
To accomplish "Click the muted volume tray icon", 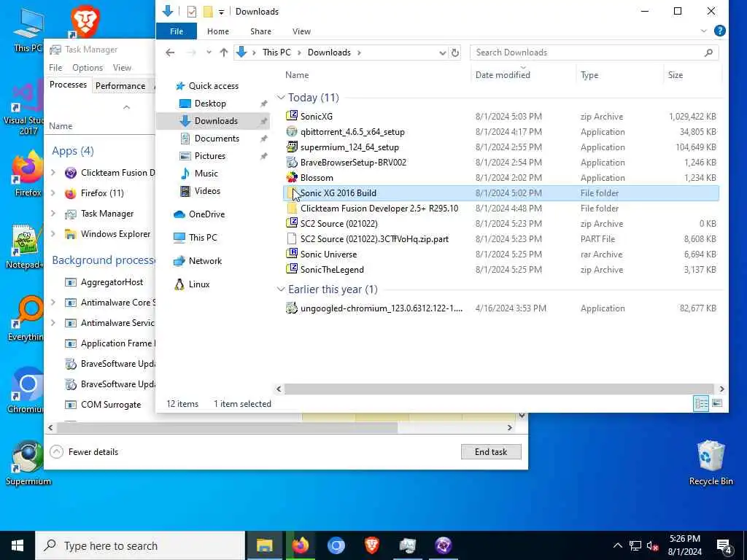I will 652,545.
